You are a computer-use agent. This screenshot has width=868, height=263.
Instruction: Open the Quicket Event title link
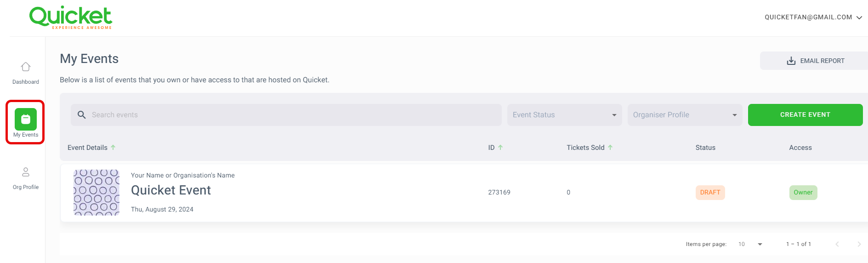coord(171,190)
